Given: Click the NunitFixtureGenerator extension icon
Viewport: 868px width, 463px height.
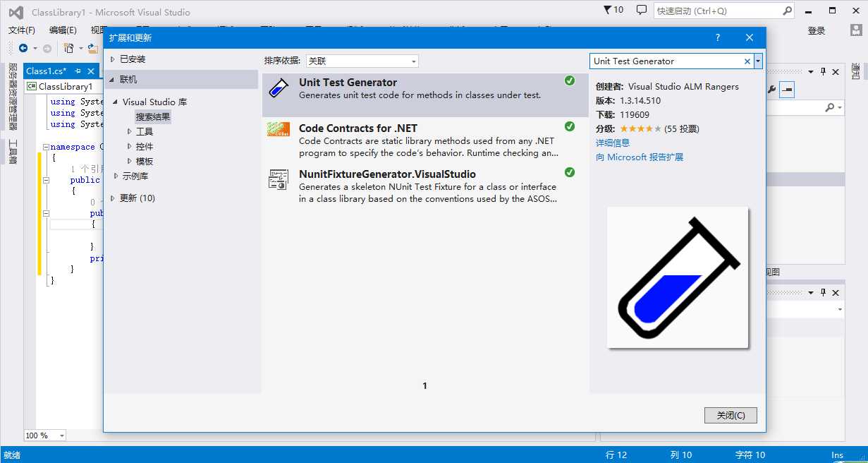Looking at the screenshot, I should [279, 179].
